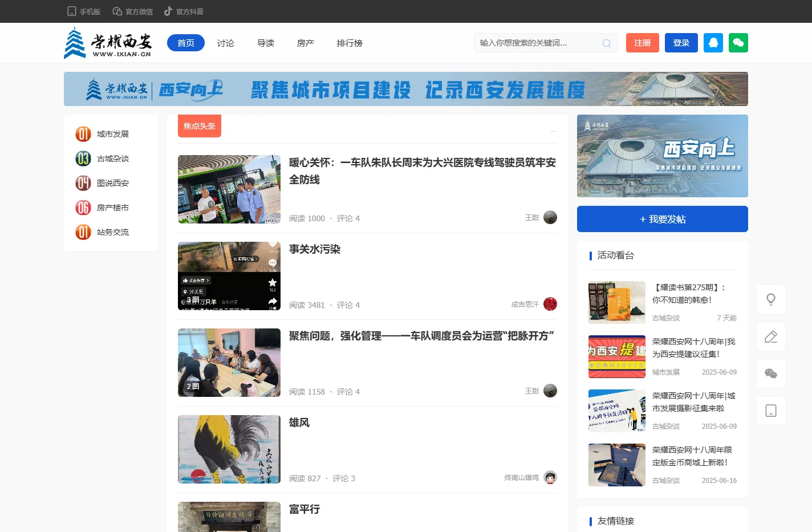Click the lightbulb floating sidebar icon
Image resolution: width=812 pixels, height=532 pixels.
click(771, 299)
